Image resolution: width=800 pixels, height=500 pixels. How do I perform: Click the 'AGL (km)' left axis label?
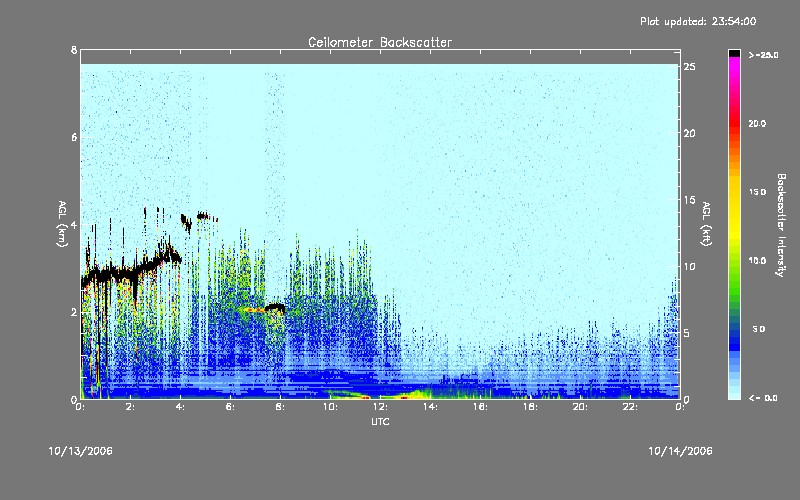click(x=62, y=224)
